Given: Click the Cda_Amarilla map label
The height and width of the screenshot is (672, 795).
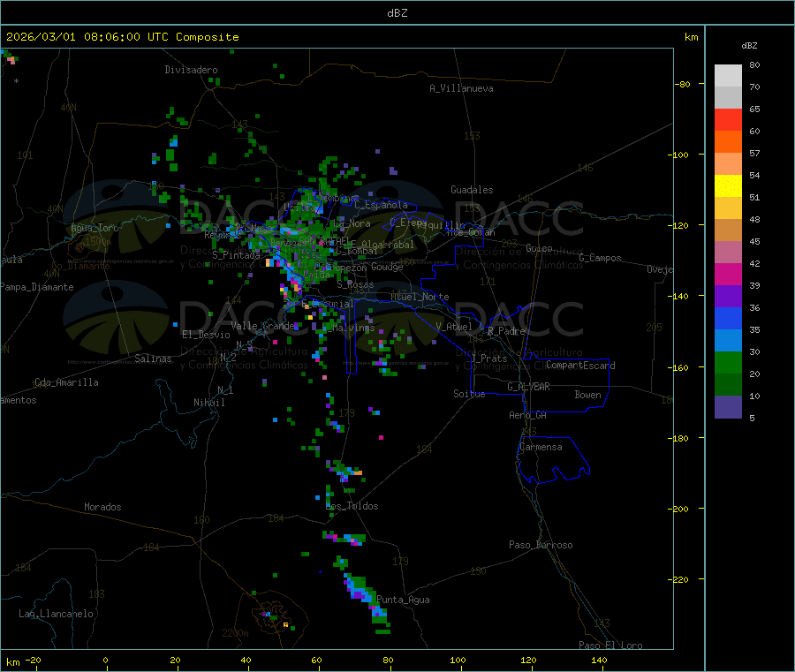Looking at the screenshot, I should click(66, 382).
